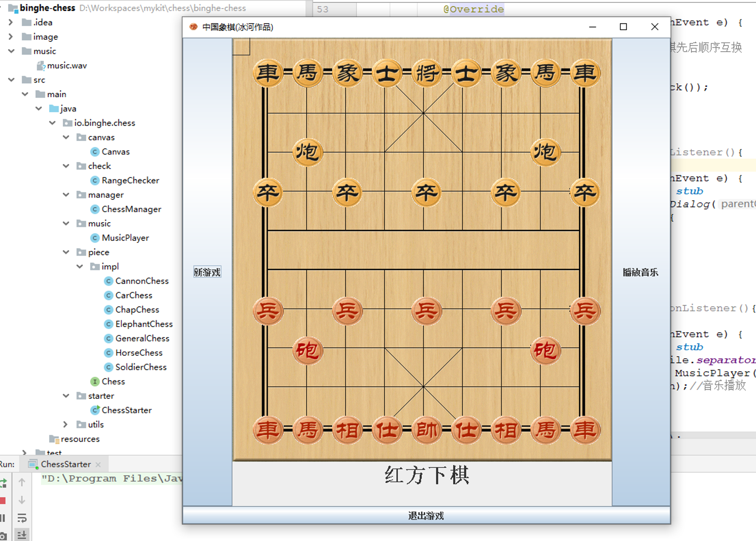Select the leftmost red chariot 車 piece

click(268, 430)
